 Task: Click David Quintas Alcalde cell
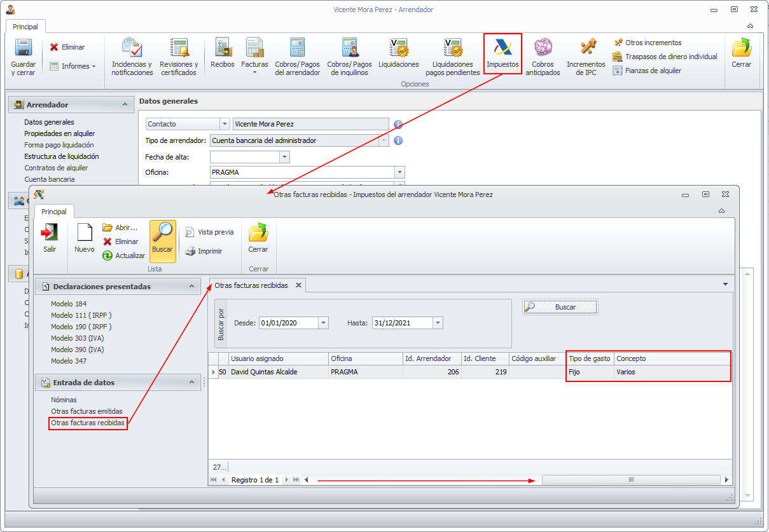tap(278, 372)
